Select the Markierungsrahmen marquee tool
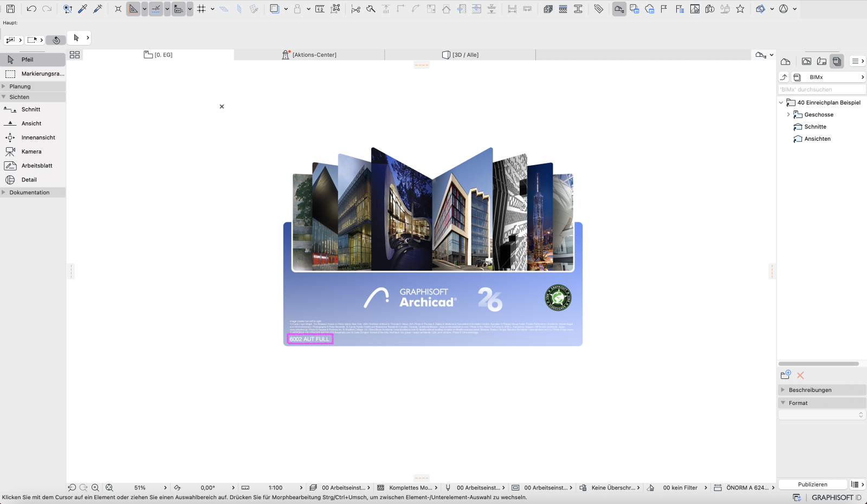Screen dimensions: 867x504 [33, 74]
